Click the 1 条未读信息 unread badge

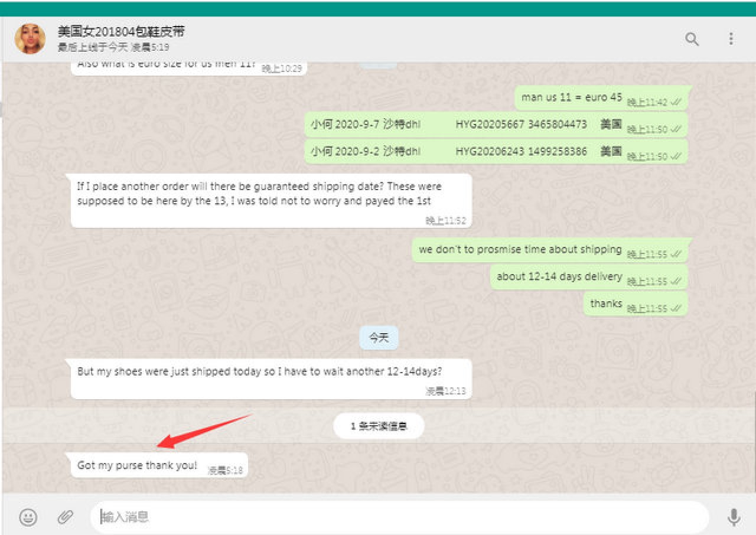click(379, 426)
